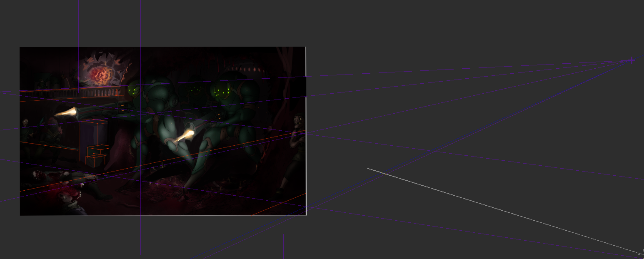Click the left rifle's muzzle flash
This screenshot has height=259, width=644.
click(66, 112)
